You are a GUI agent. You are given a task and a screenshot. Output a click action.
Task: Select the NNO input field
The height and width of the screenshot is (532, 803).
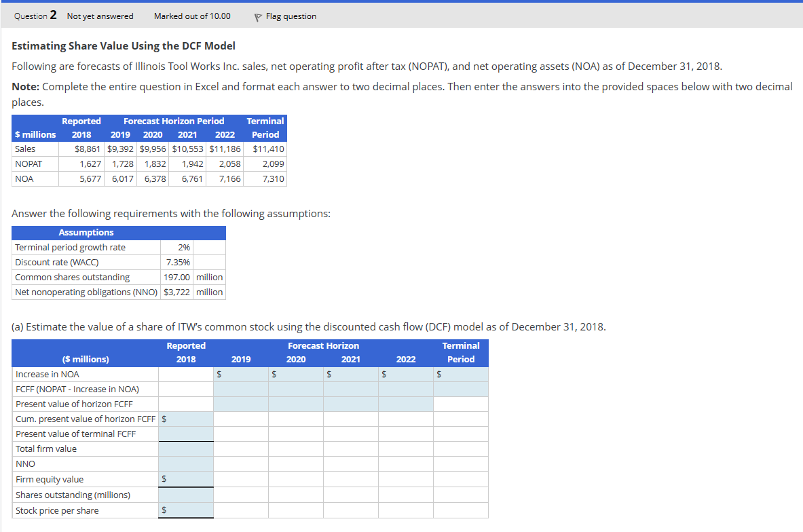point(186,463)
